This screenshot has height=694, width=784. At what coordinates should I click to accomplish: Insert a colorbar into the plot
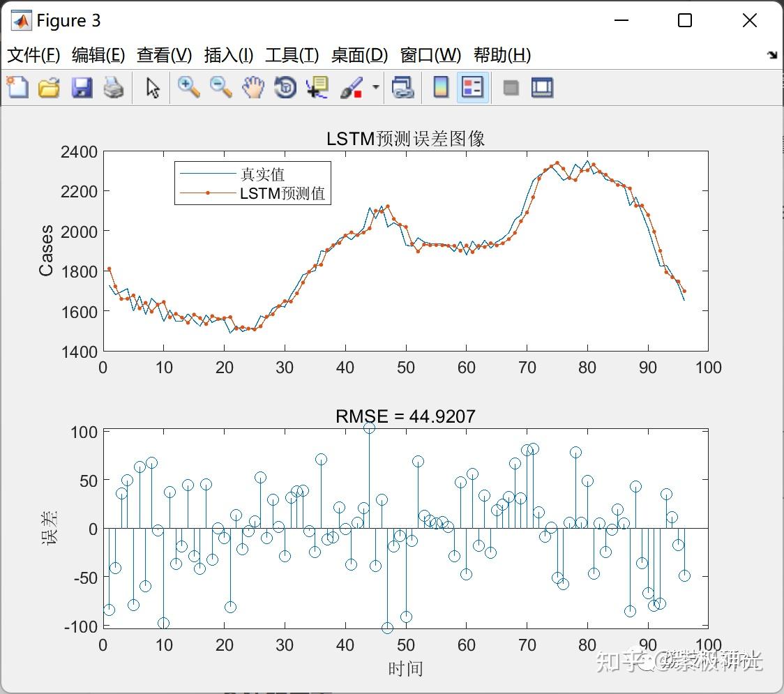441,87
